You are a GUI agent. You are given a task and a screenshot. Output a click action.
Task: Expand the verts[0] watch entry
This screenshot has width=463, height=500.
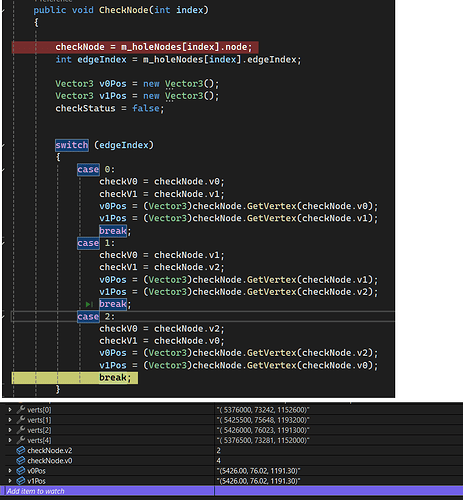[x=10, y=410]
